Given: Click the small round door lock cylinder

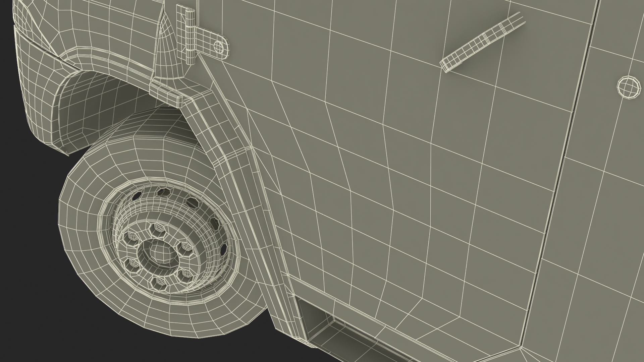Looking at the screenshot, I should (x=629, y=87).
